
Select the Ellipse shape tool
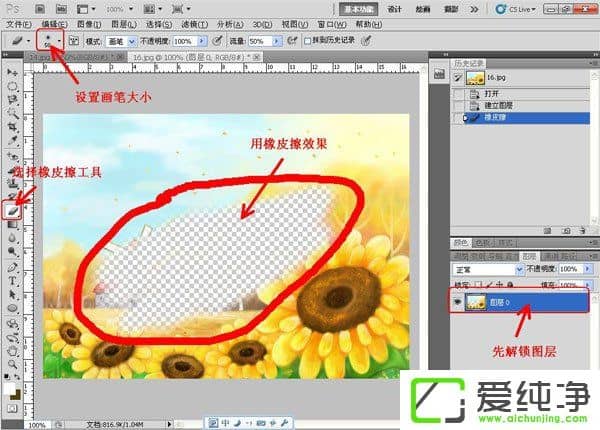13,308
